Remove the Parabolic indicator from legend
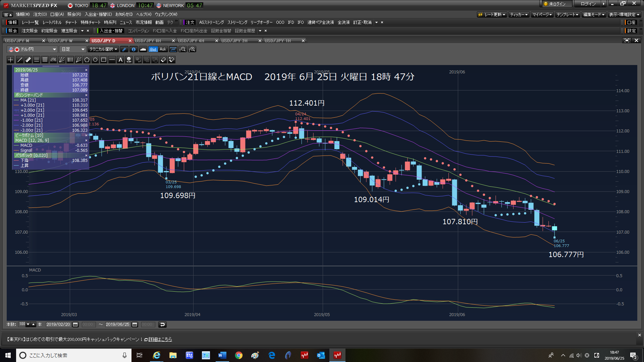This screenshot has height=362, width=644. point(86,156)
